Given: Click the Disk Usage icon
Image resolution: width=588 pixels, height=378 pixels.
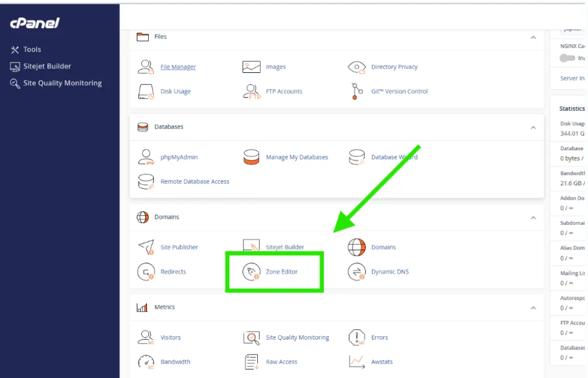Looking at the screenshot, I should pyautogui.click(x=146, y=92).
